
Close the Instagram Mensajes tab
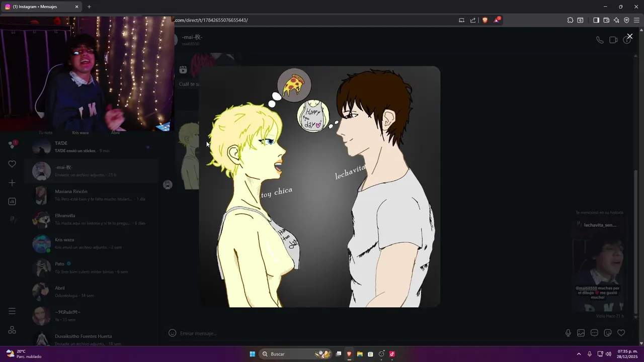(76, 7)
